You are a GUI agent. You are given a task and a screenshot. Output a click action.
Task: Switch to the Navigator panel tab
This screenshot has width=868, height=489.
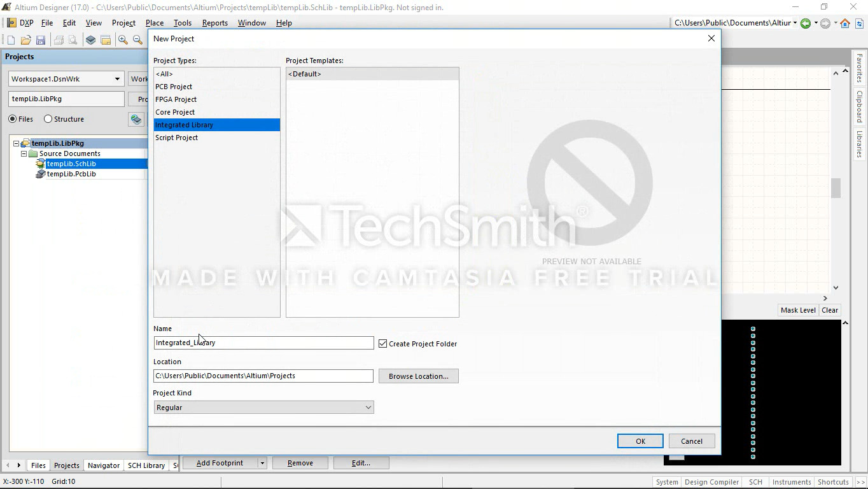pos(103,465)
